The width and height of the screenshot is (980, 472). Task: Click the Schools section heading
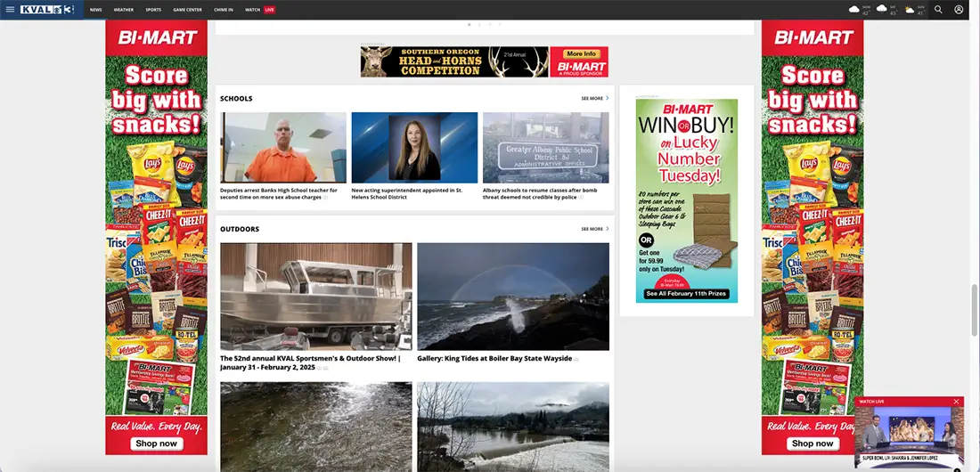pos(236,99)
